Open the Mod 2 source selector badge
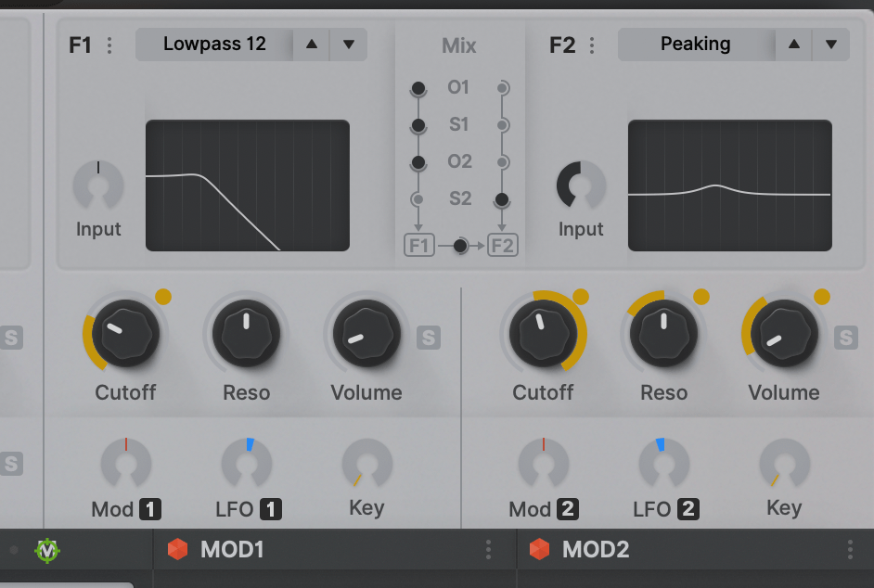 click(x=568, y=509)
